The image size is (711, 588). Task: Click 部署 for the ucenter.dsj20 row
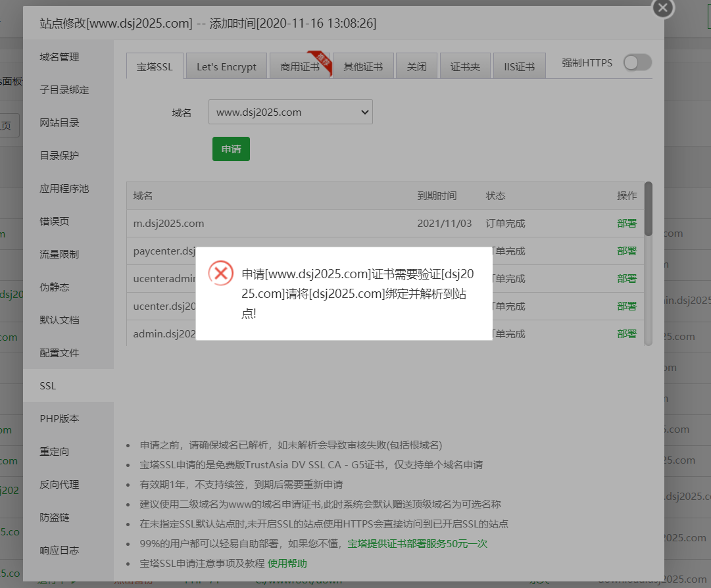(x=627, y=306)
